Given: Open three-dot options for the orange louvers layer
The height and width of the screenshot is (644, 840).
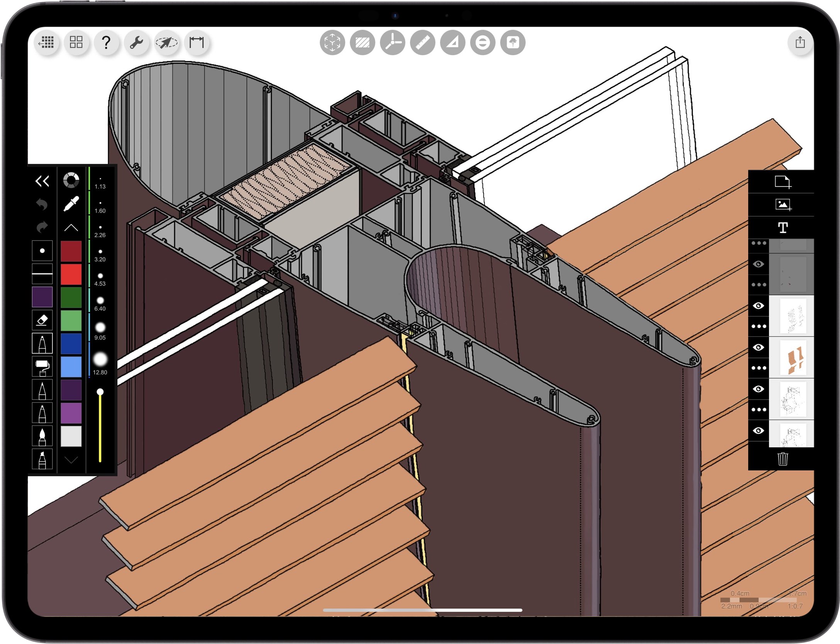Looking at the screenshot, I should coord(758,368).
